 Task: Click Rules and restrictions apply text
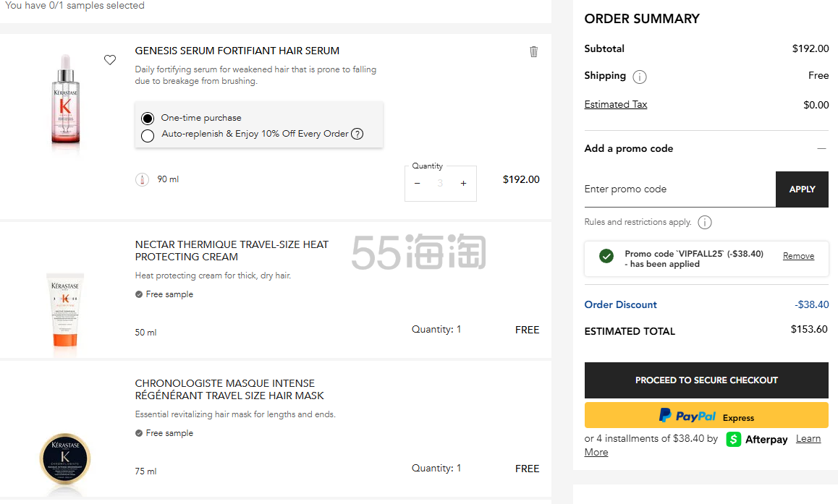click(x=638, y=222)
